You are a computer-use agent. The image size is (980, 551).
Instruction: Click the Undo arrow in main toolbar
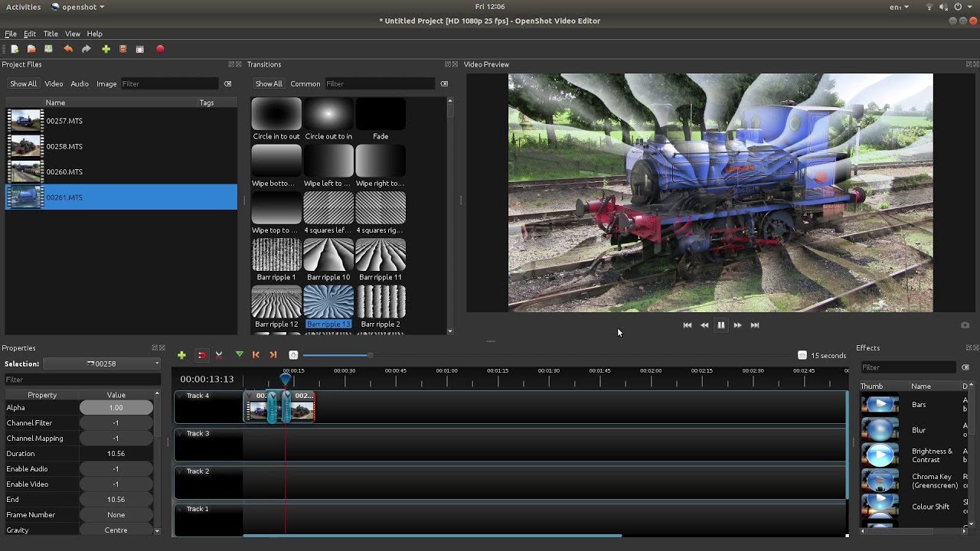click(x=68, y=49)
